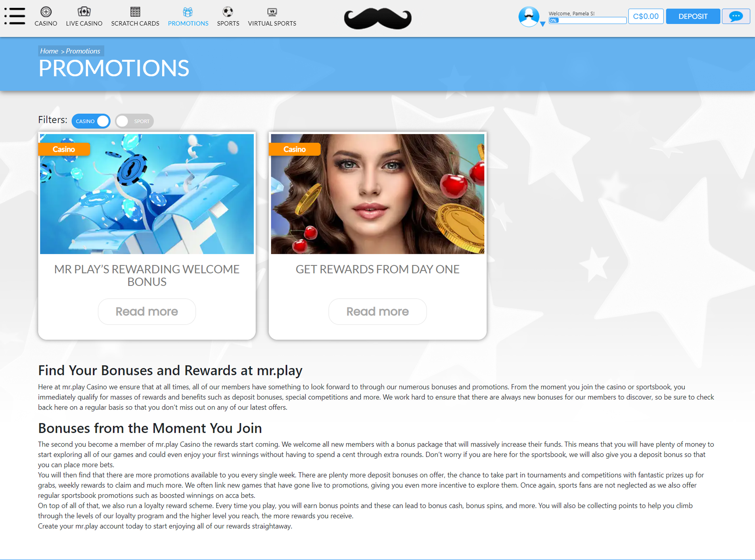Read more about Welcome Bonus
This screenshot has height=560, width=755.
pyautogui.click(x=147, y=311)
